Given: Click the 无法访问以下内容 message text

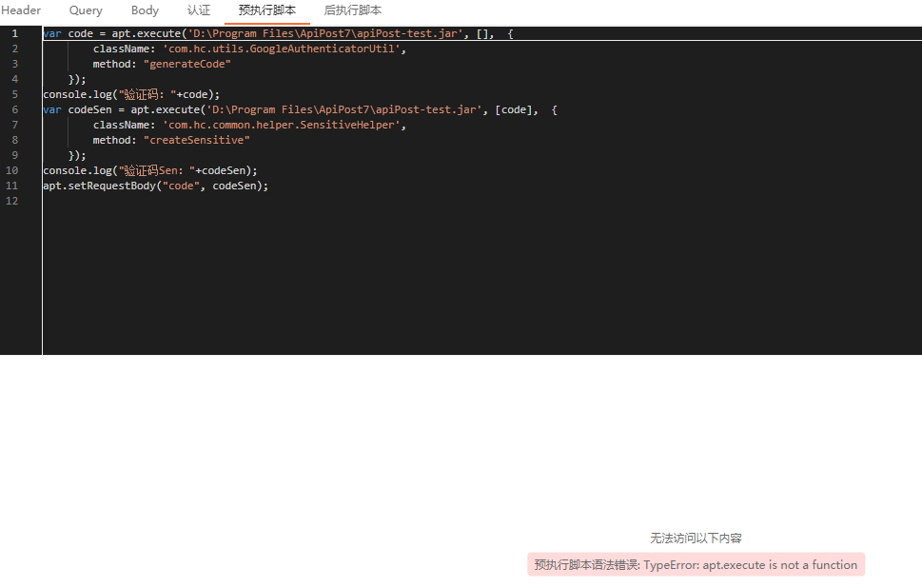Looking at the screenshot, I should (x=696, y=538).
